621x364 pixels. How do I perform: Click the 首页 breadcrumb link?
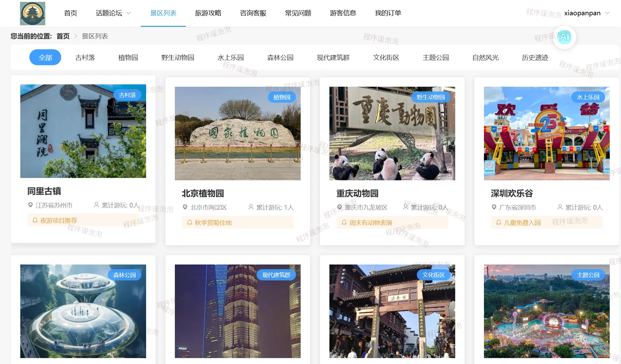63,36
